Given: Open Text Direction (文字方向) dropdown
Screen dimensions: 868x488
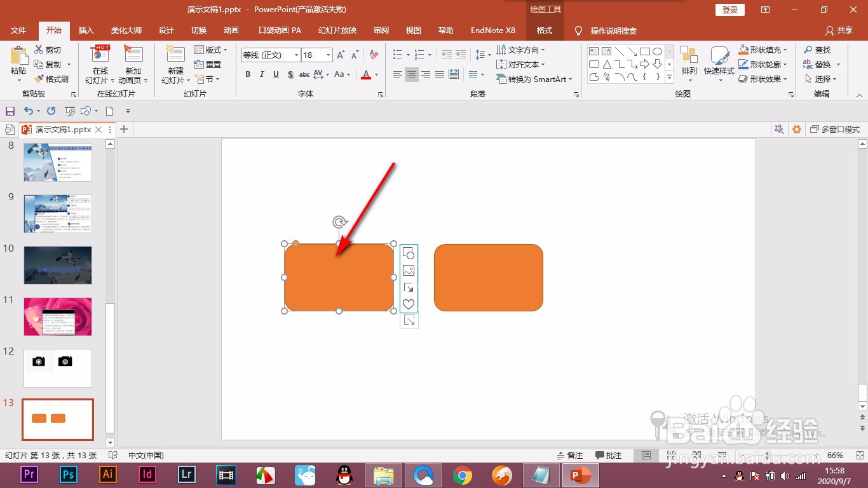Looking at the screenshot, I should coord(521,50).
